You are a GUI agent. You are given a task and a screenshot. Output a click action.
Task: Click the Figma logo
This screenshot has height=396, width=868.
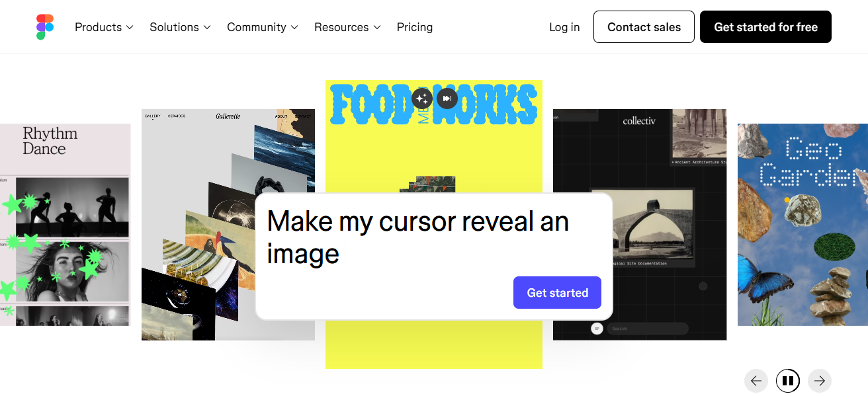(45, 27)
